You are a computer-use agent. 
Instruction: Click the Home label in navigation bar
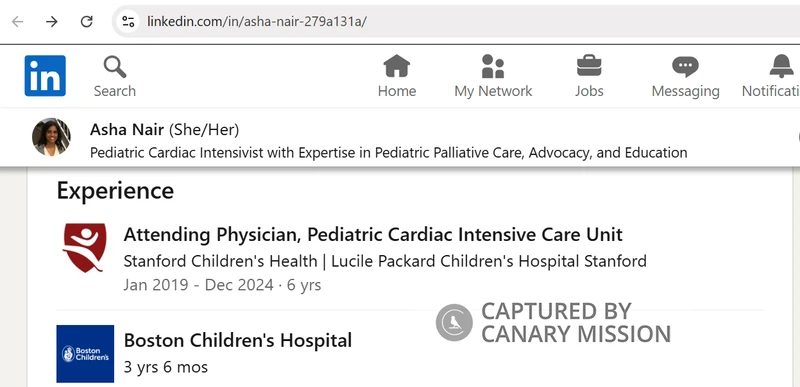pos(396,91)
